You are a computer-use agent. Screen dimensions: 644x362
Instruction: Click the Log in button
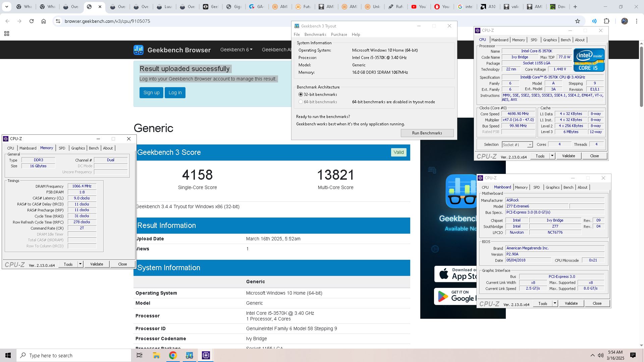(175, 93)
